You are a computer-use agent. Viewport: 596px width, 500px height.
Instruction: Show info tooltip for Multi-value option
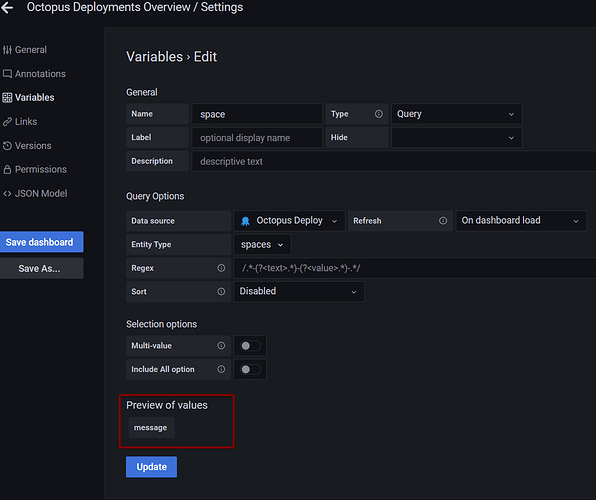click(221, 345)
